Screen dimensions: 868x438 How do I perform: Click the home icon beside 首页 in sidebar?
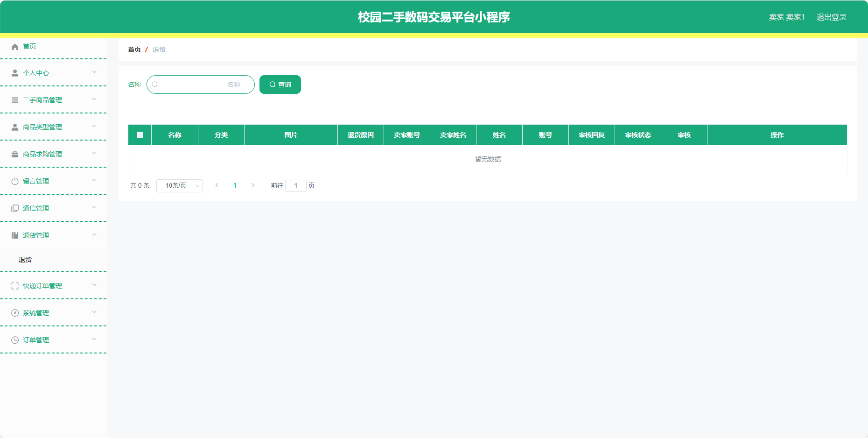pos(15,47)
